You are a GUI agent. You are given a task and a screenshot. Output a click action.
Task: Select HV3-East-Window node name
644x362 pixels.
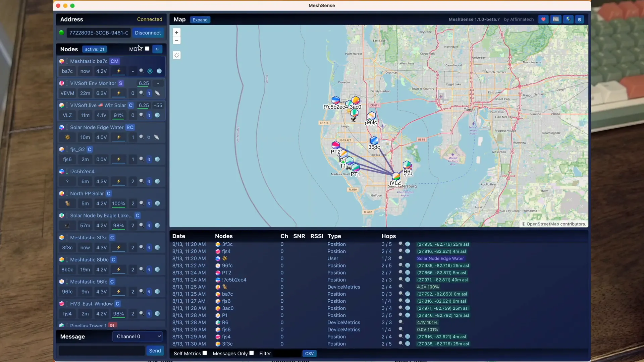(x=91, y=304)
